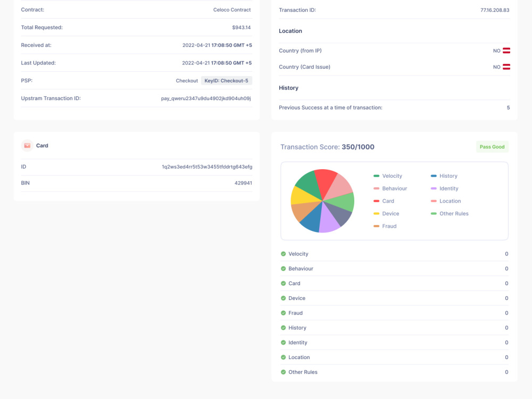Click the Transaction Score 350/1000 heading
The image size is (532, 399).
click(x=327, y=147)
